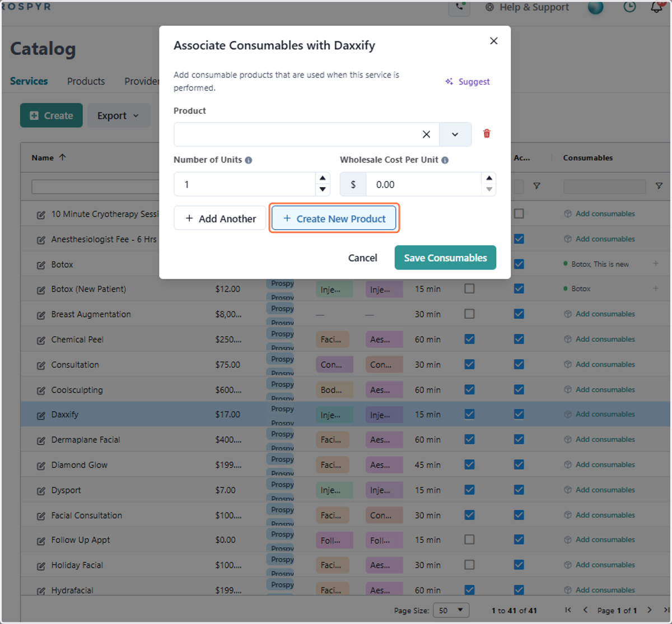Screen dimensions: 672x624
Task: Edit the Follow Up Appt service pencil icon
Action: click(x=41, y=541)
